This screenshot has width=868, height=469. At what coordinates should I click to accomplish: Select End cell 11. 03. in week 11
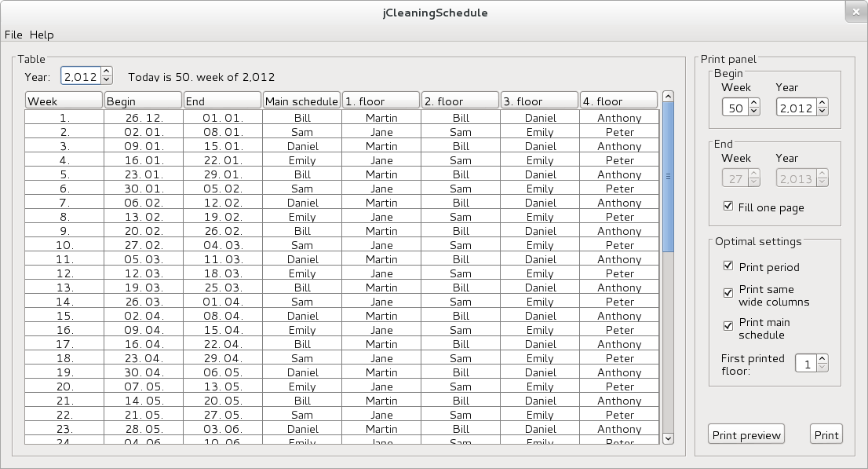[x=223, y=259]
